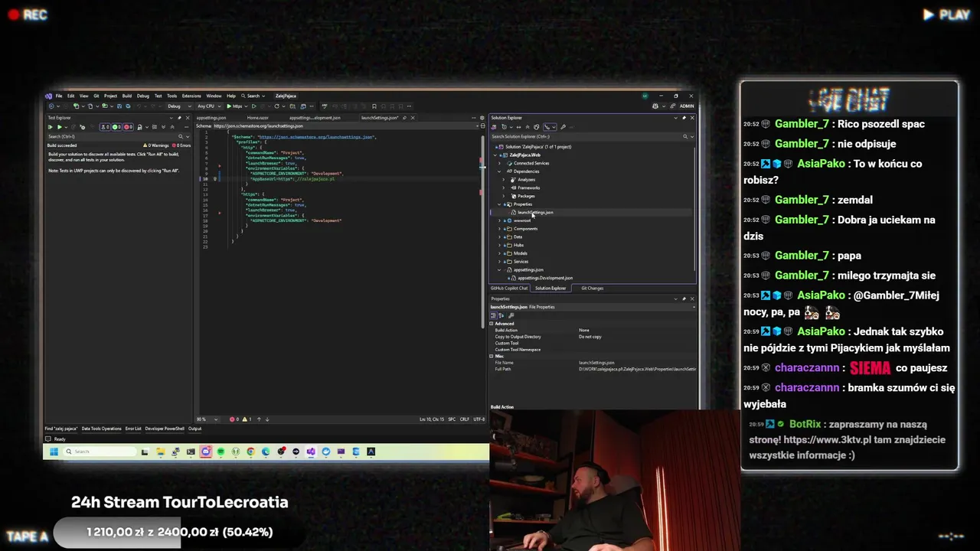Open the schemastore $schema URL link in editor
980x551 pixels.
coord(315,137)
